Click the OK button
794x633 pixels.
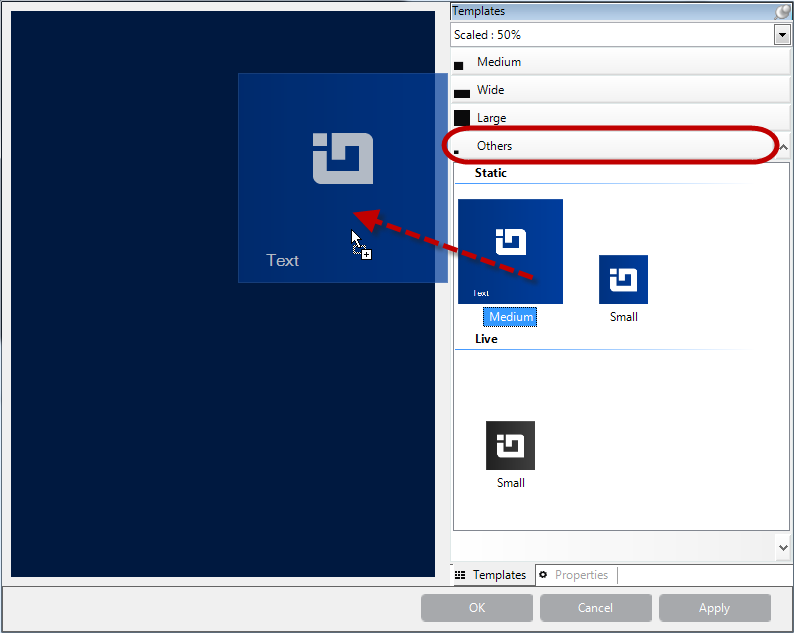(477, 608)
